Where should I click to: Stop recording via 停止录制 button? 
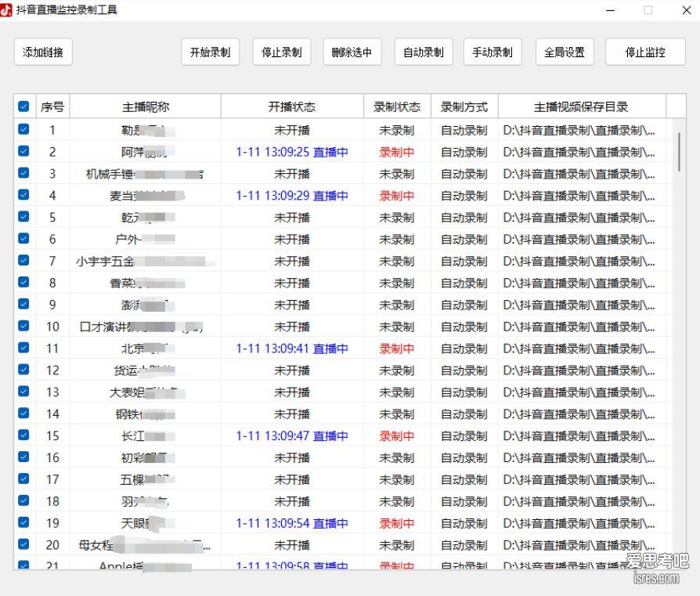coord(282,52)
